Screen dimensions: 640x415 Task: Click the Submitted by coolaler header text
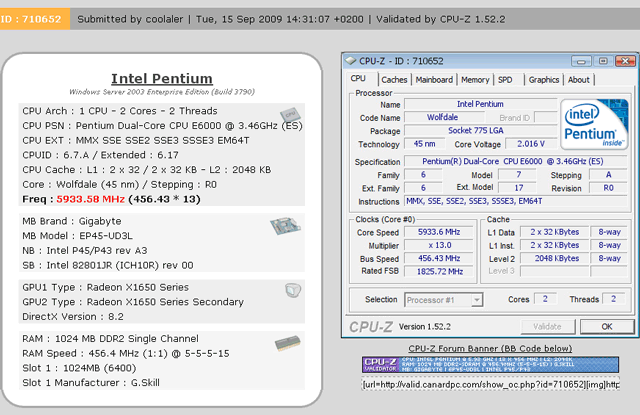pos(130,19)
